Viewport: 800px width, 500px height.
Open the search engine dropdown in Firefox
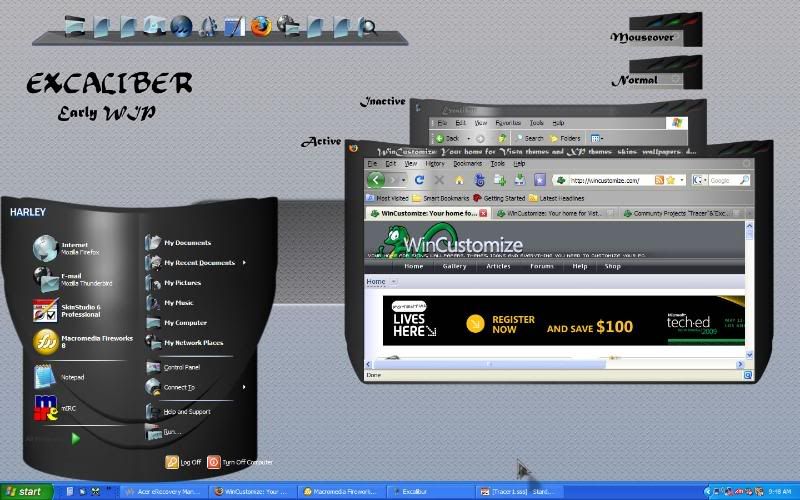[x=705, y=180]
